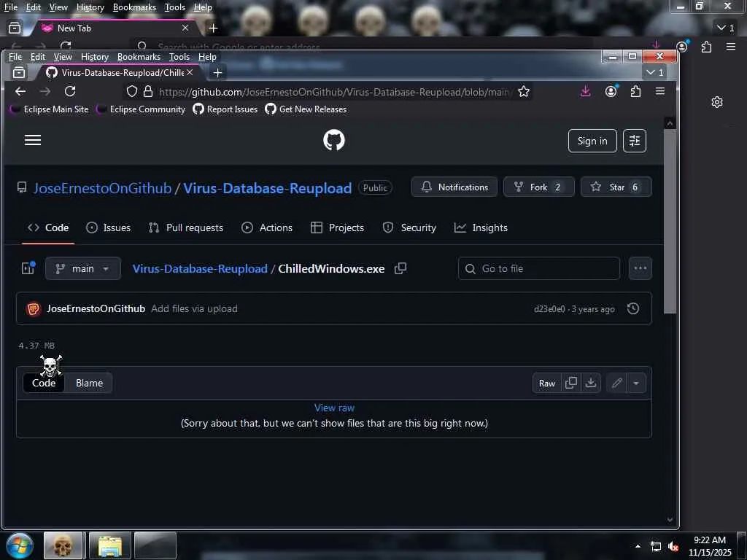Open front window's account profile icon

tap(611, 91)
